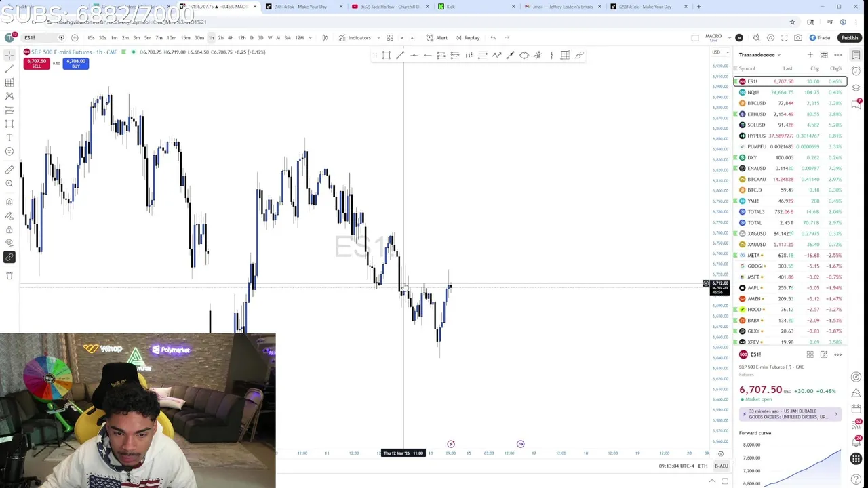
Task: Select the 5m timeframe
Action: 147,38
